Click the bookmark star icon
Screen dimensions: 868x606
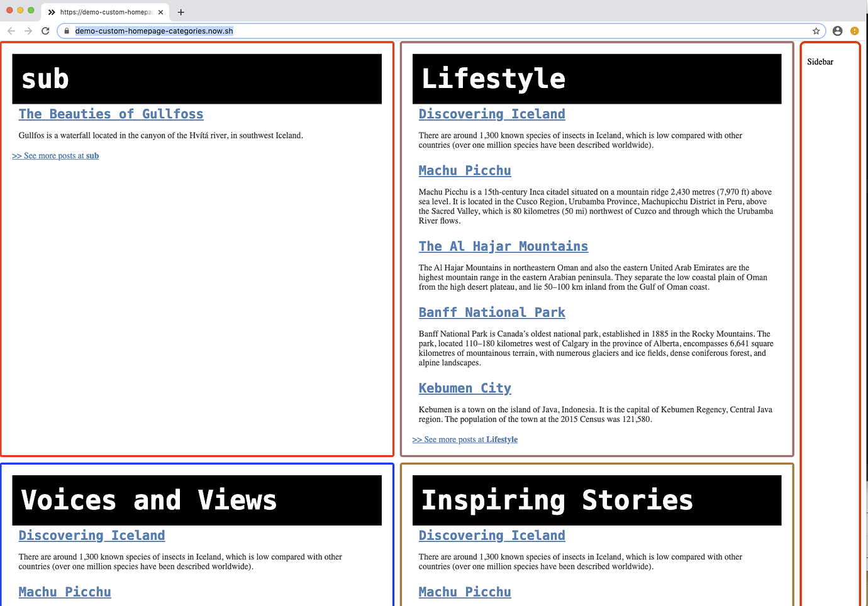tap(816, 30)
